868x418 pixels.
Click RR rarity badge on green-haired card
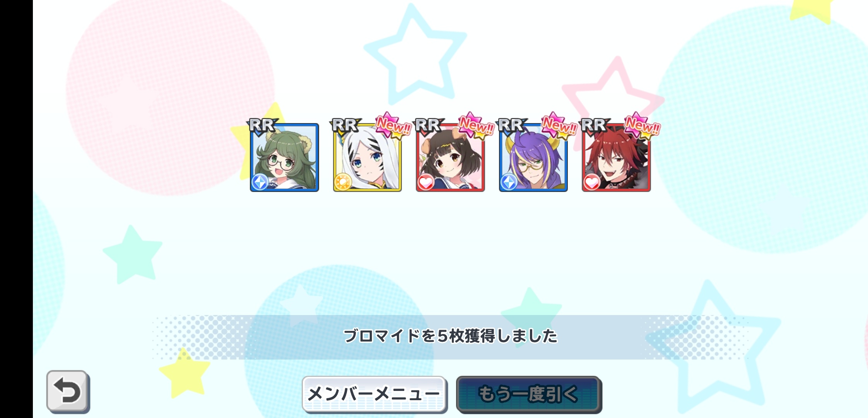click(x=262, y=126)
